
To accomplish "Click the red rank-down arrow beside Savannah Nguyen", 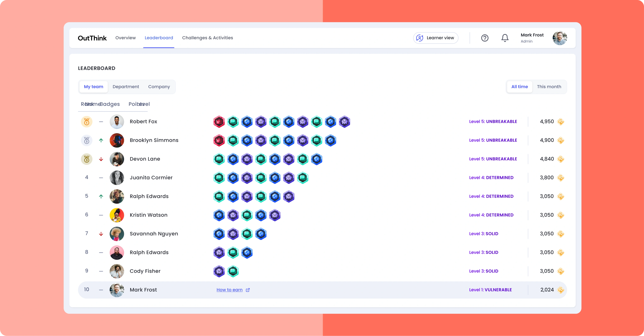I will pyautogui.click(x=101, y=234).
